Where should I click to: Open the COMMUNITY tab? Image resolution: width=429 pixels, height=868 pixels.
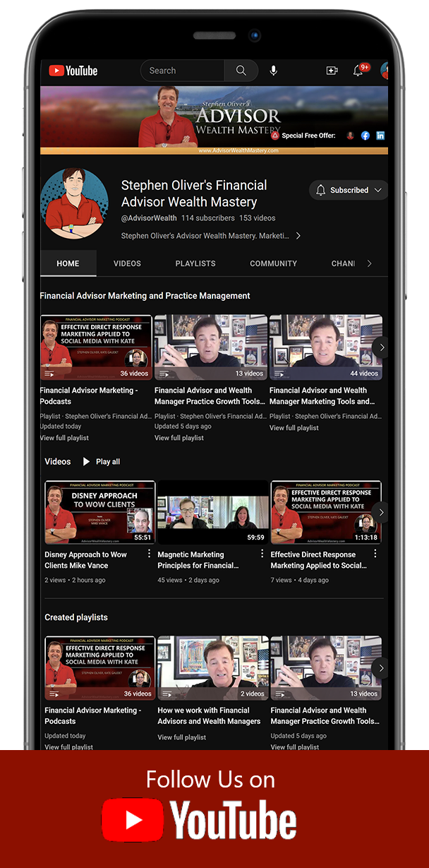[x=273, y=263]
